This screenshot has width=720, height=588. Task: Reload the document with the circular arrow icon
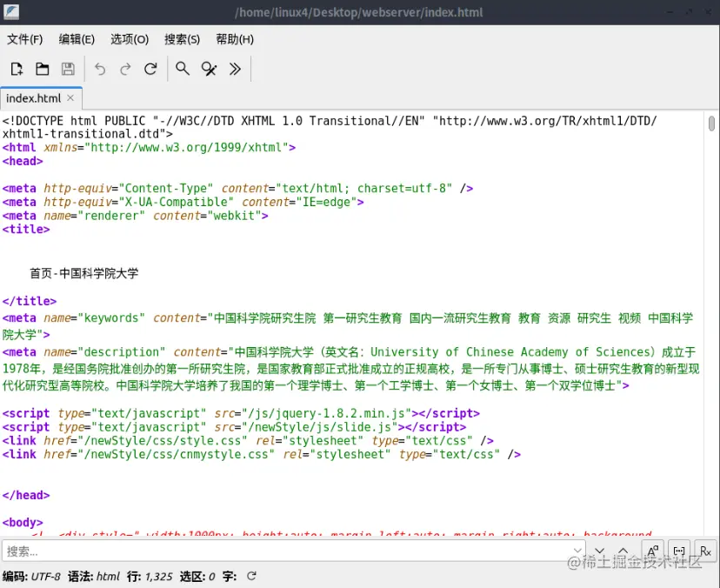(x=150, y=69)
